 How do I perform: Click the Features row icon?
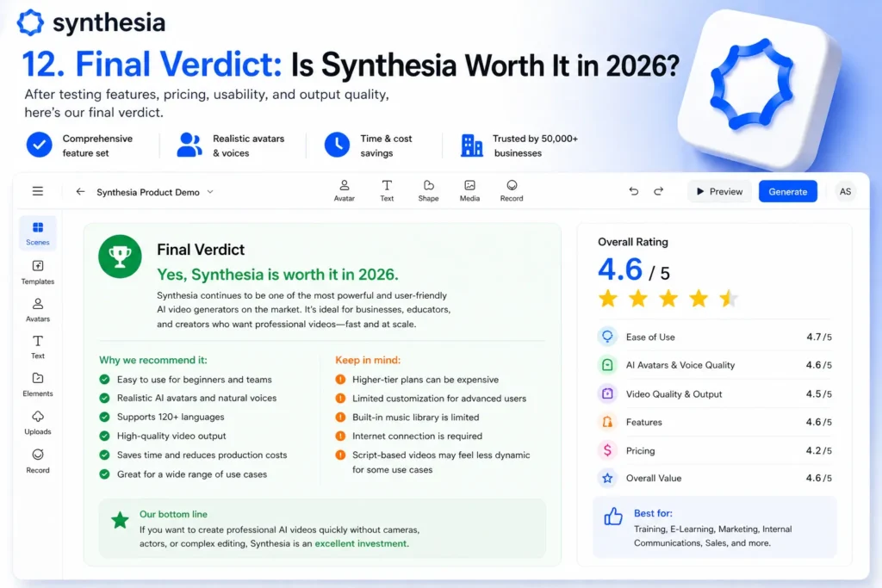[607, 422]
